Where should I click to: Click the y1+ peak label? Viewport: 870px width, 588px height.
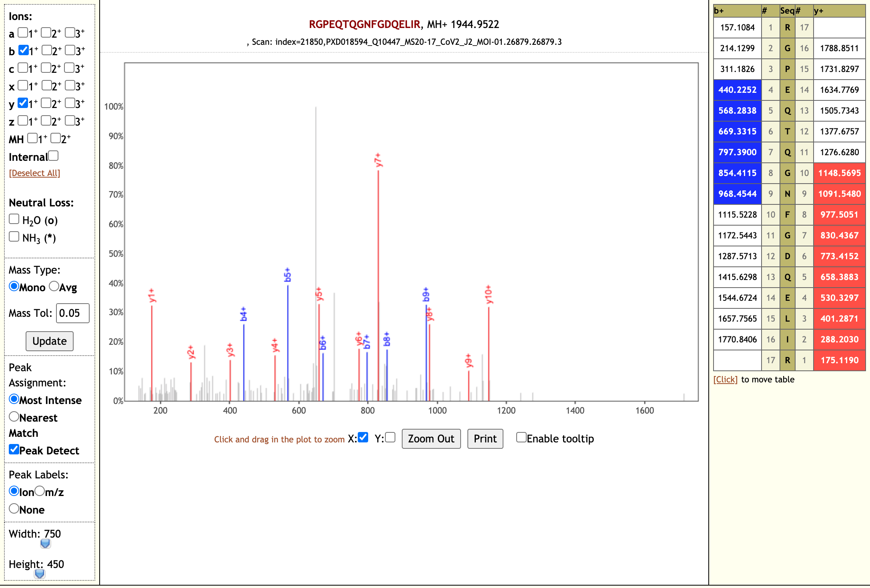pyautogui.click(x=152, y=295)
